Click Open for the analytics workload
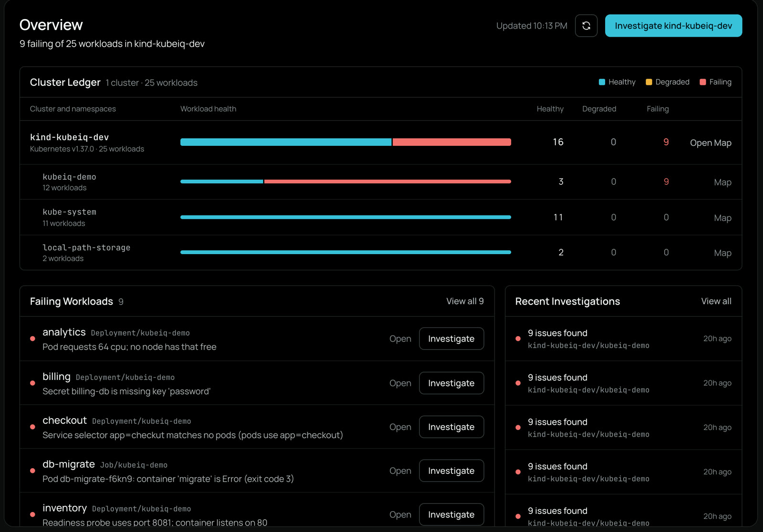This screenshot has height=532, width=763. [x=400, y=338]
